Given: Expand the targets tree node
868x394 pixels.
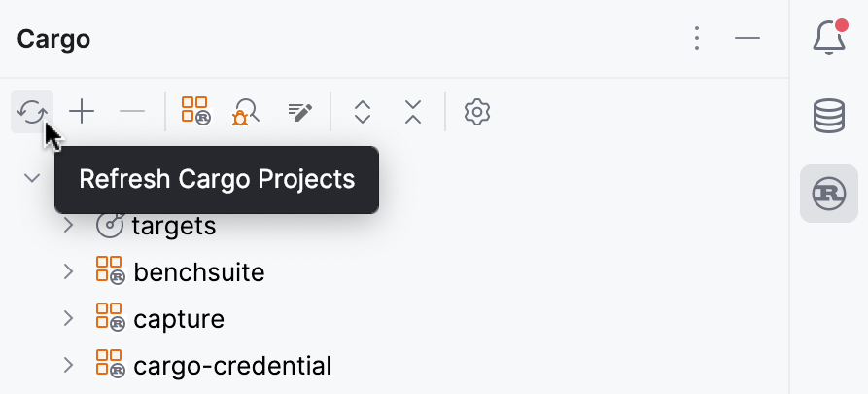Looking at the screenshot, I should 68,226.
